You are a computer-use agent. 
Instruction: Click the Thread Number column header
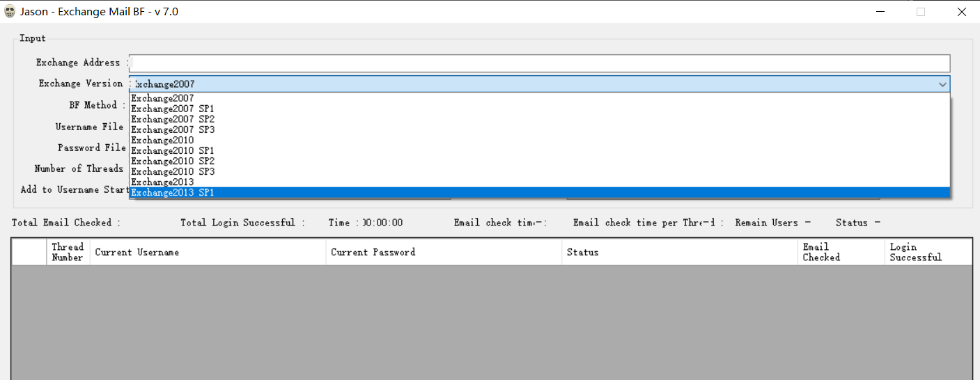[x=68, y=252]
